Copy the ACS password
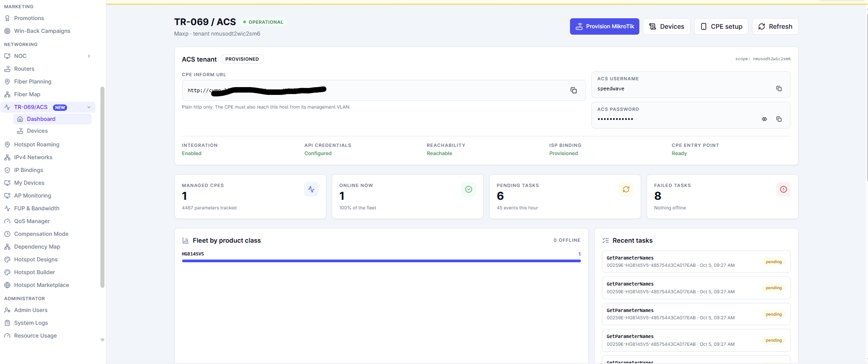 [779, 119]
